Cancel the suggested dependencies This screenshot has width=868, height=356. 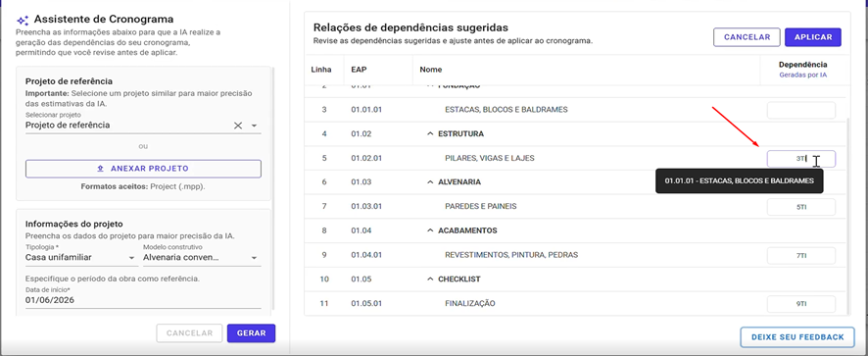click(x=747, y=37)
